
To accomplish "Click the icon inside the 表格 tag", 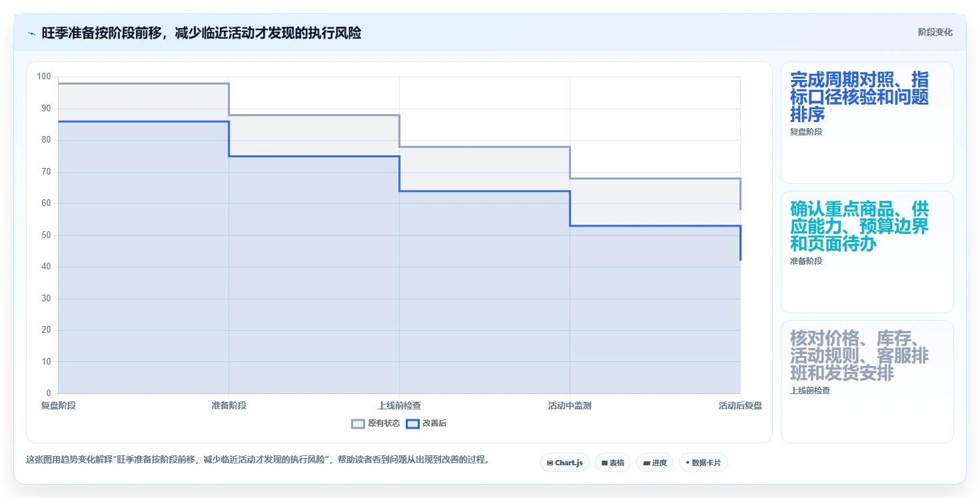I will 604,463.
